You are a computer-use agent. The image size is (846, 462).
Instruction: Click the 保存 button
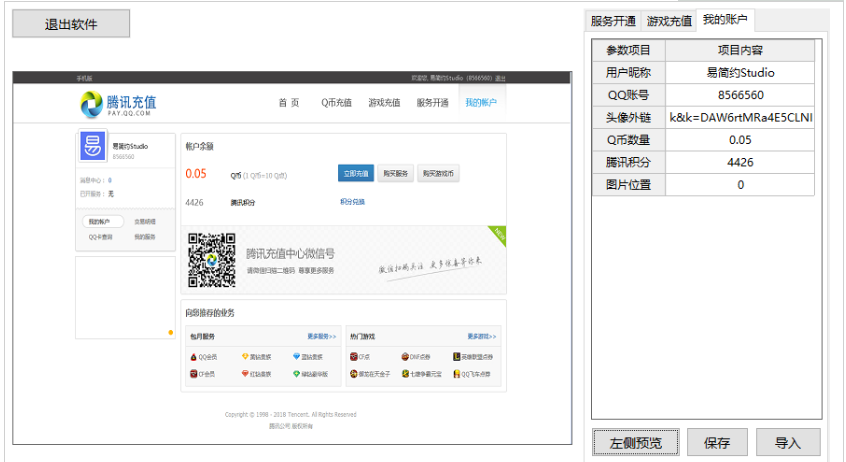716,442
